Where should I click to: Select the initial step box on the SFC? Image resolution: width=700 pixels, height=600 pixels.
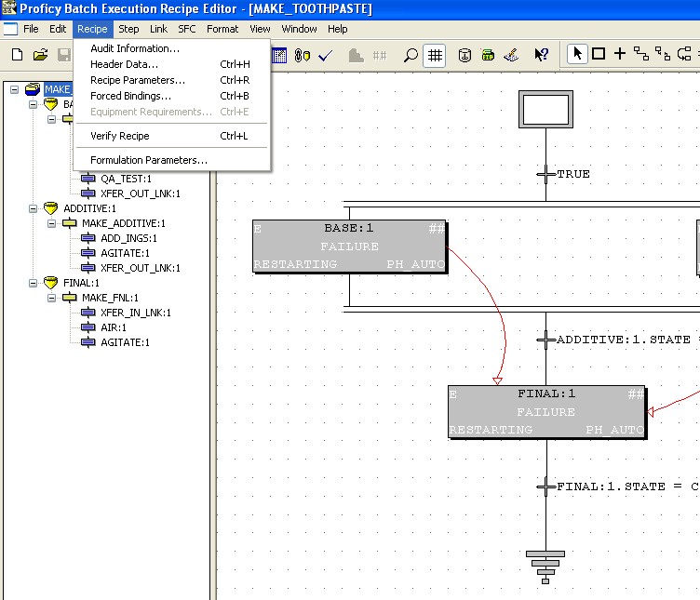click(x=545, y=109)
